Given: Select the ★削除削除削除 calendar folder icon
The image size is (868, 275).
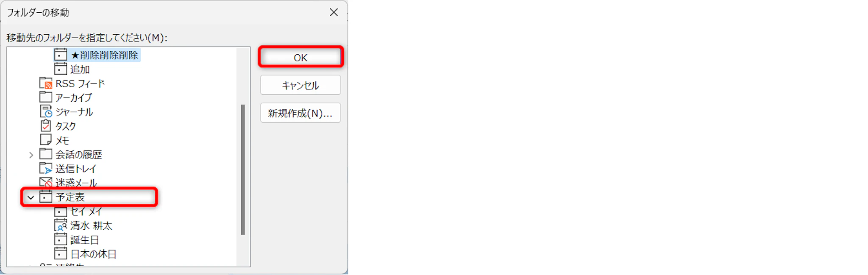Looking at the screenshot, I should 61,55.
